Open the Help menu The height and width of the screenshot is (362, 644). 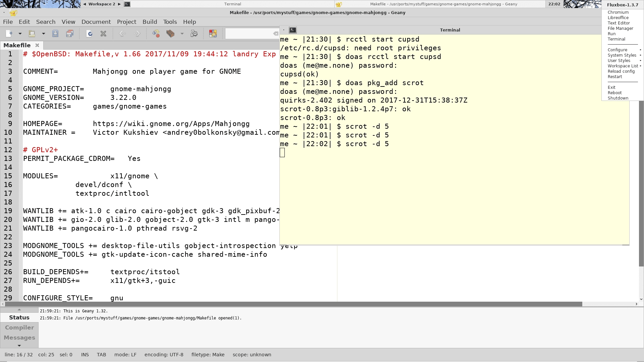pyautogui.click(x=190, y=22)
